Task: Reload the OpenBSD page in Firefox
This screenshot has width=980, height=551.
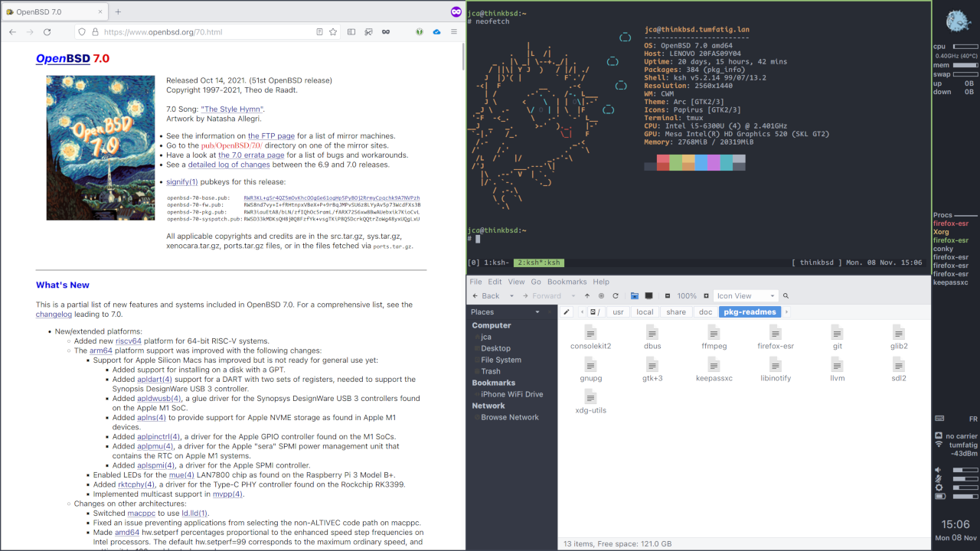Action: click(47, 32)
